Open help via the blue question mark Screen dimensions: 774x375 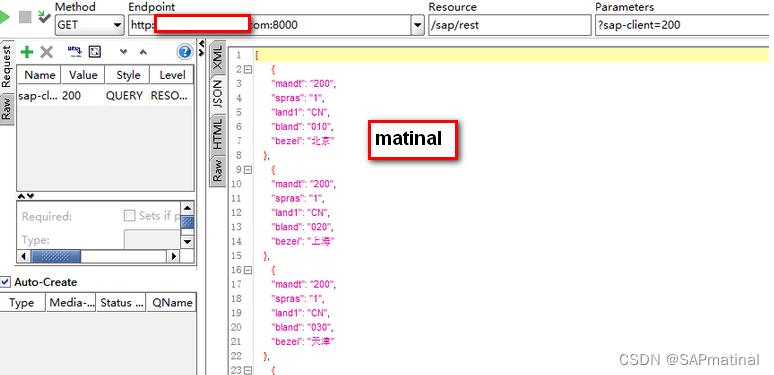185,51
